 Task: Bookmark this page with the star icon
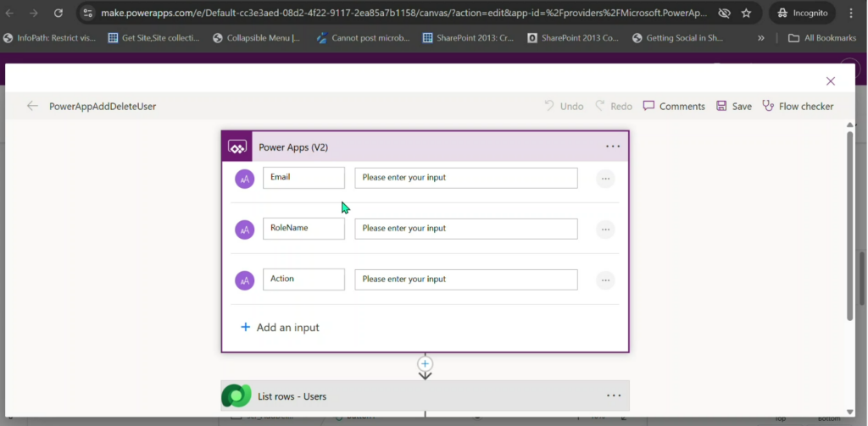[x=746, y=13]
